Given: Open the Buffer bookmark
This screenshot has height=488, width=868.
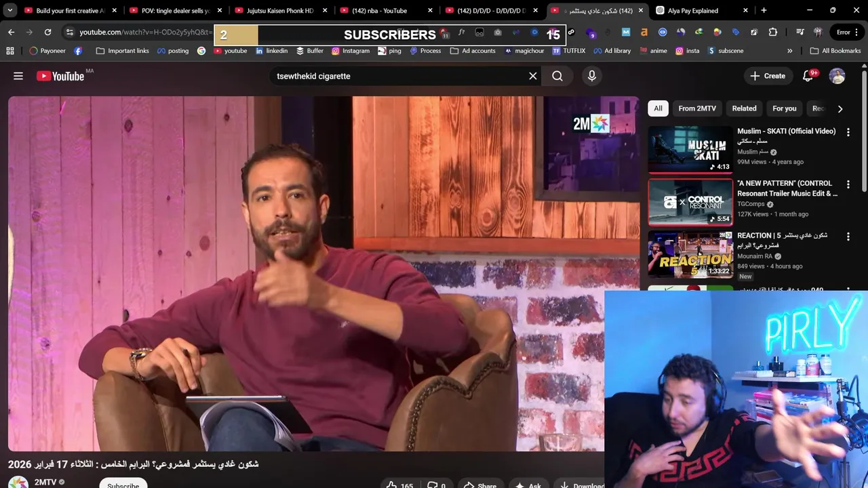Looking at the screenshot, I should pos(310,51).
